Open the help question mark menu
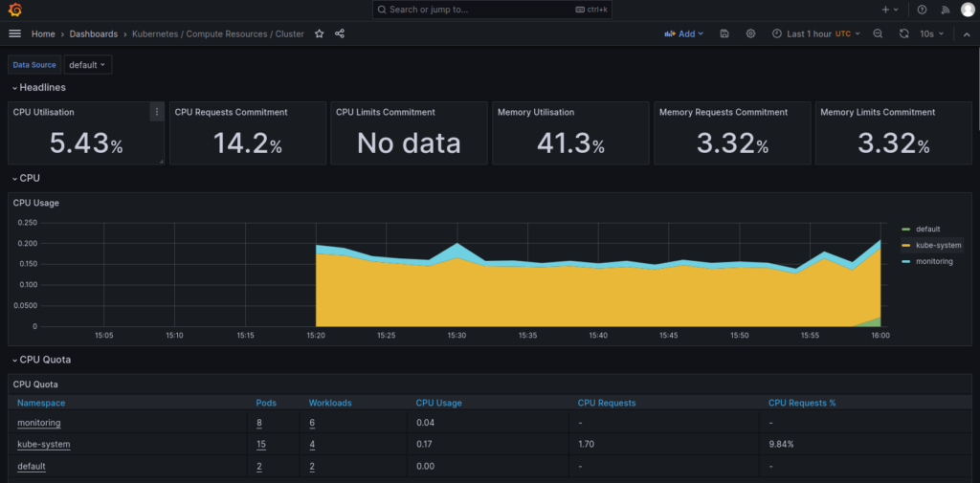The width and height of the screenshot is (980, 483). pos(922,10)
